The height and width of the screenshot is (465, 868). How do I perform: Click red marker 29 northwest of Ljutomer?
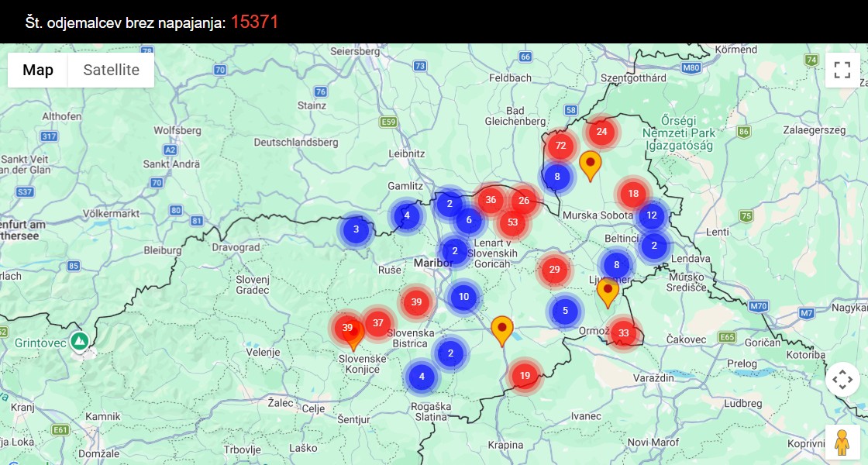pyautogui.click(x=554, y=270)
